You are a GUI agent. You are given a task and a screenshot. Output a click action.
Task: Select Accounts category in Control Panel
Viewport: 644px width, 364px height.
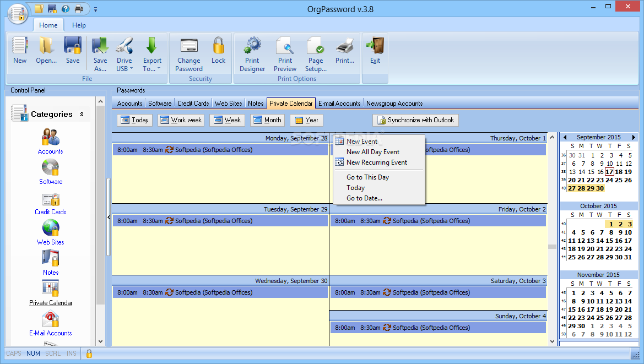(x=51, y=141)
